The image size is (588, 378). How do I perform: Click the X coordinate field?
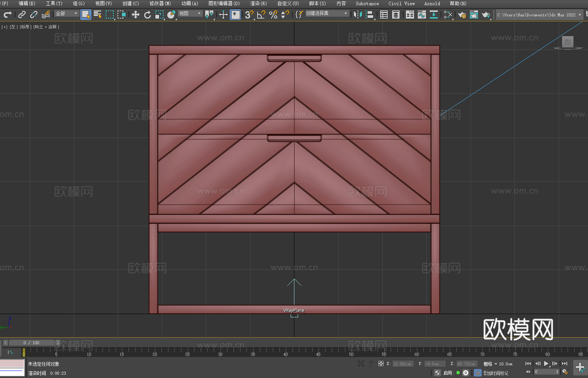[x=403, y=364]
